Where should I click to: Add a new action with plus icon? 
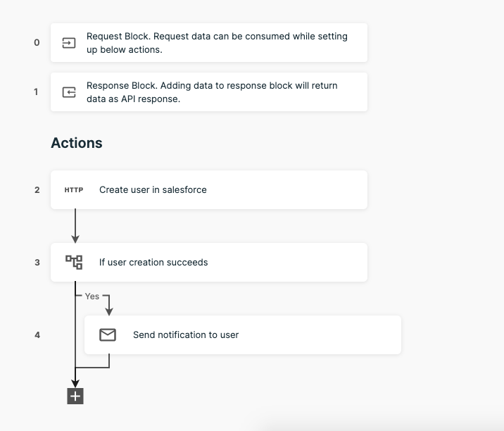pos(75,396)
